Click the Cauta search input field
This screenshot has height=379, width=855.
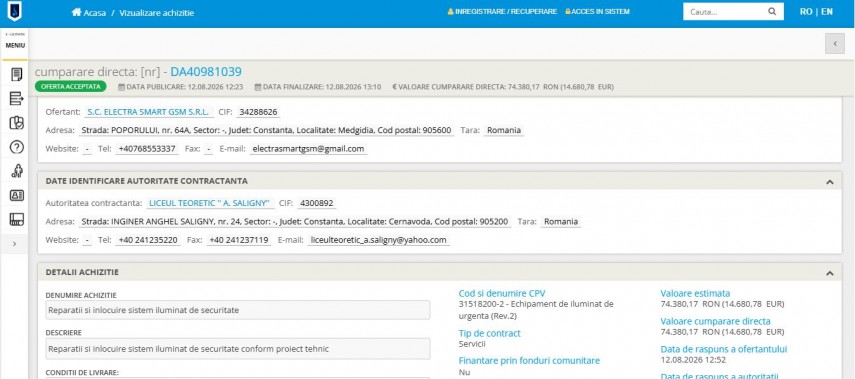tap(725, 11)
